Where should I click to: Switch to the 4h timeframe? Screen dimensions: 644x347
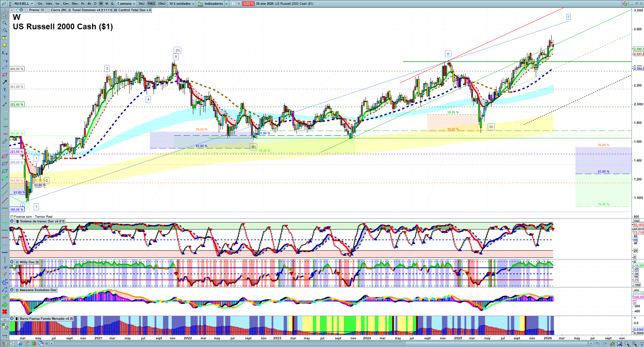[89, 4]
